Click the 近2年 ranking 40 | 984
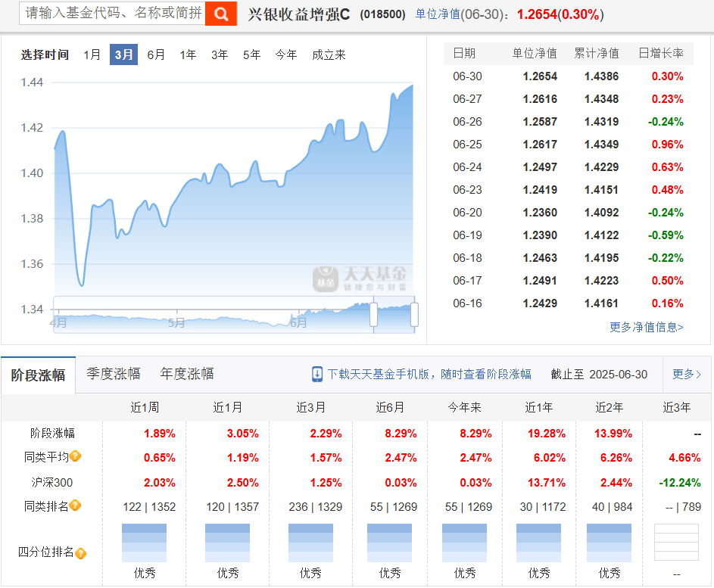714x588 pixels. [612, 507]
